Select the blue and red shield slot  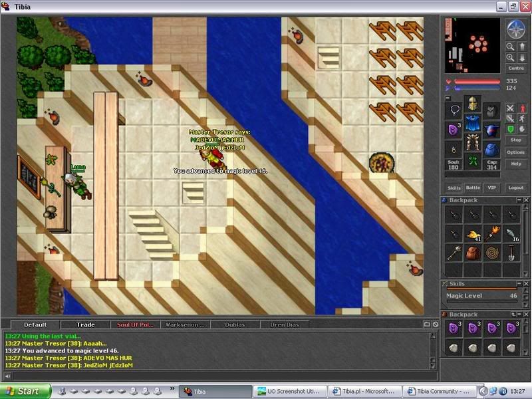click(x=491, y=130)
